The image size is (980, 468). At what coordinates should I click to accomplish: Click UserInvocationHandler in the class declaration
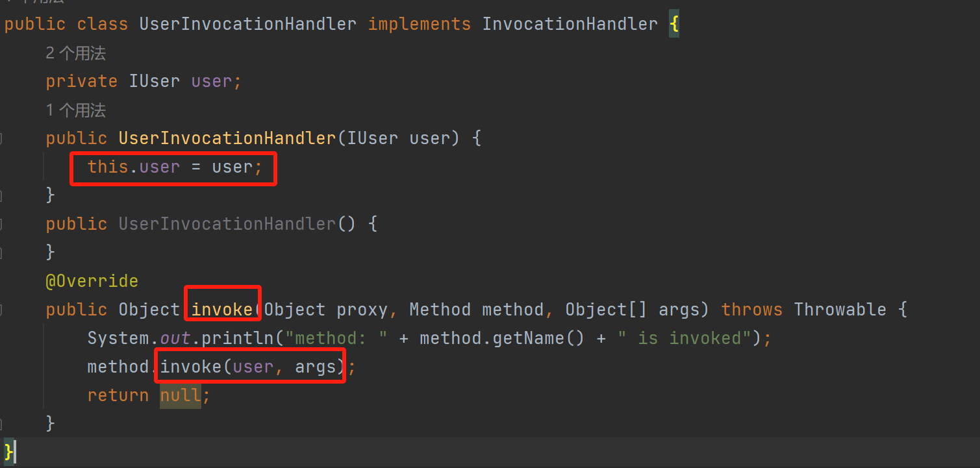tap(247, 25)
